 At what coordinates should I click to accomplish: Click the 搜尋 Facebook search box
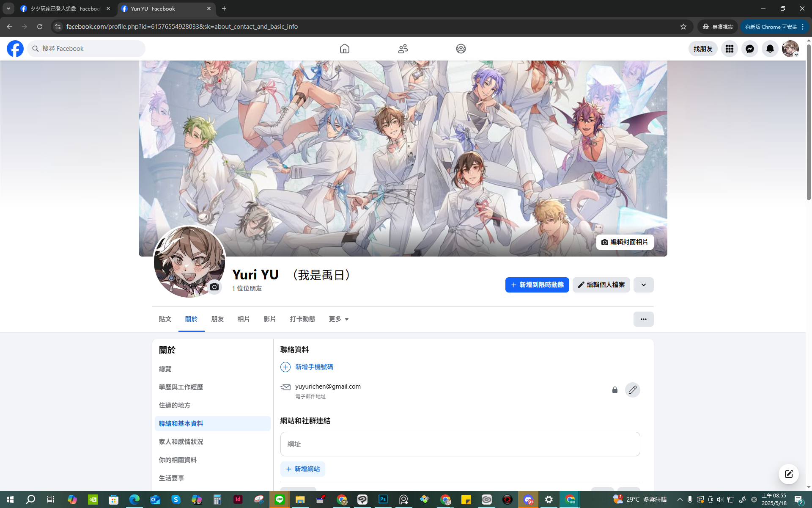(x=86, y=49)
